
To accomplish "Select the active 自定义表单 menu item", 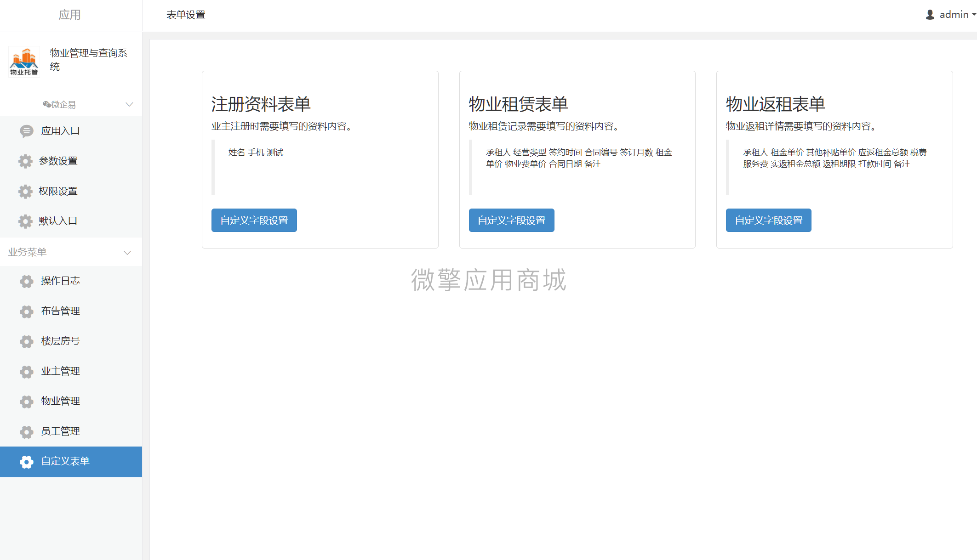I will [x=71, y=462].
